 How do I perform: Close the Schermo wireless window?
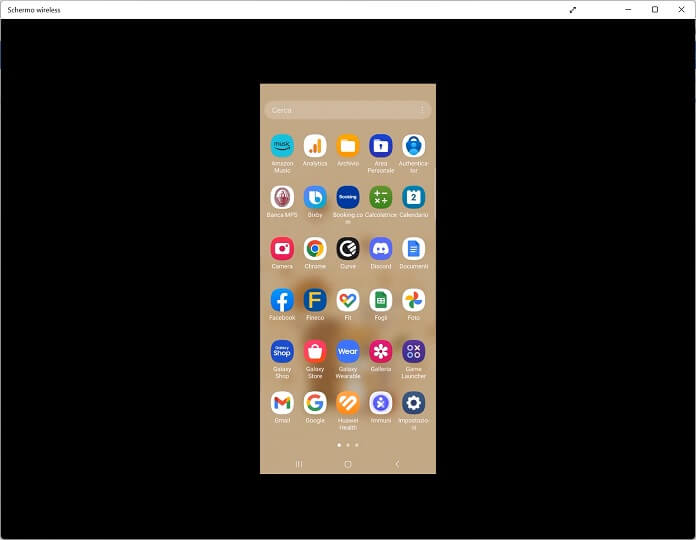[681, 9]
